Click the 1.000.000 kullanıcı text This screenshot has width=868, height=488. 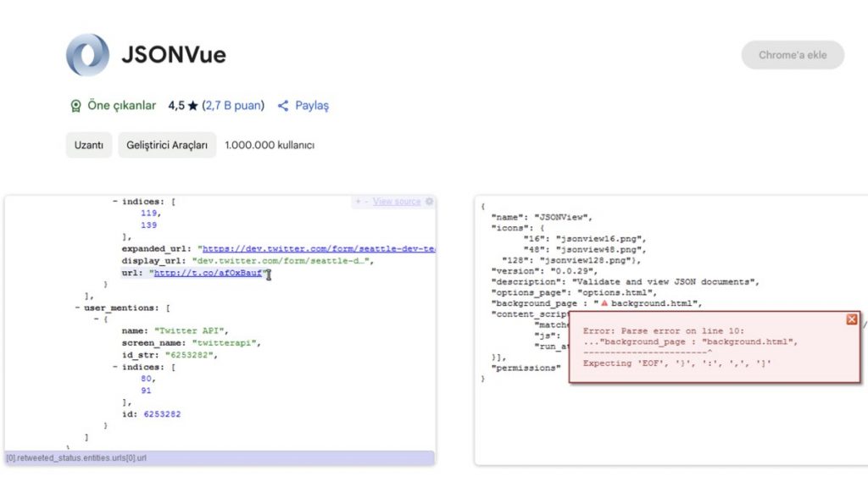[270, 145]
